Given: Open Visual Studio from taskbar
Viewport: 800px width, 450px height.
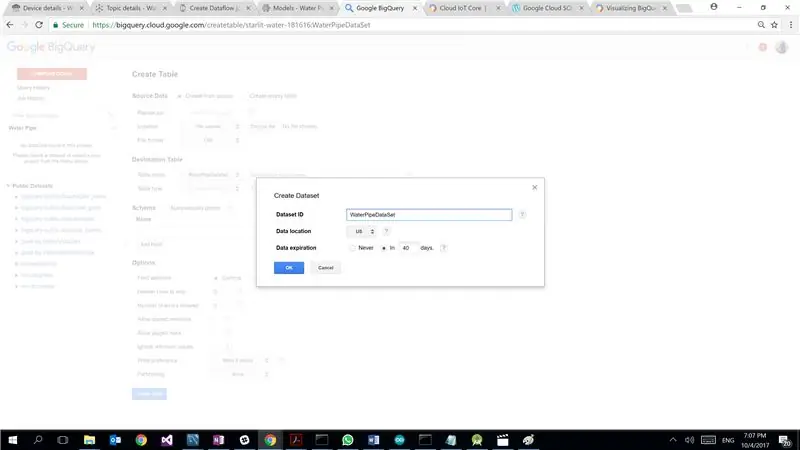Looking at the screenshot, I should click(167, 440).
